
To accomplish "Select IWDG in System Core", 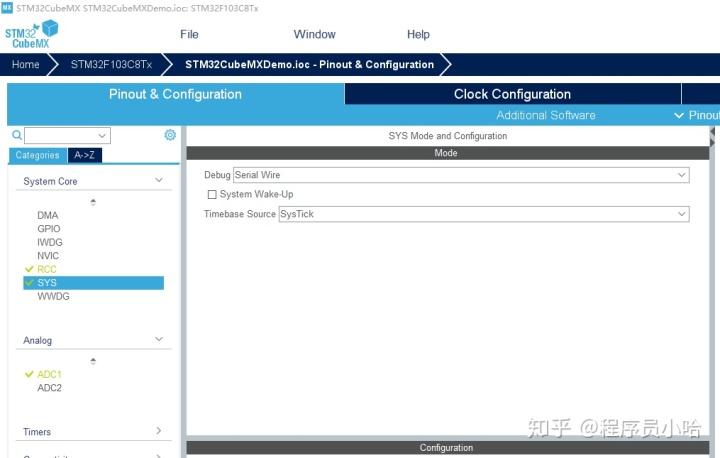I will point(50,242).
